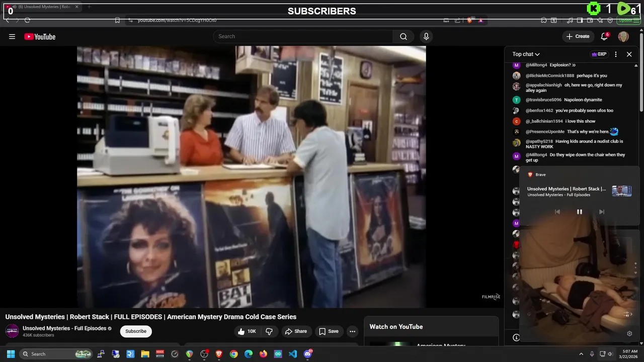This screenshot has width=644, height=362.
Task: Click the YouTube search input field
Action: click(x=303, y=36)
